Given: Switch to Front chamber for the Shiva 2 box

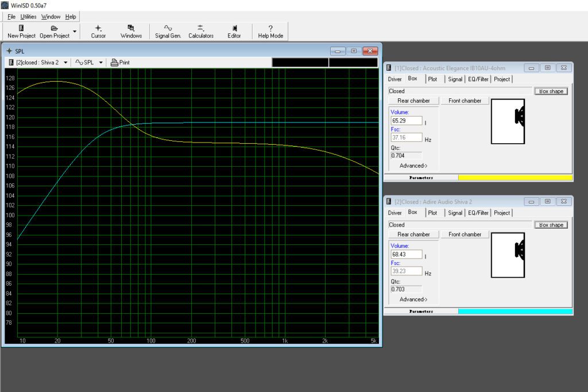Looking at the screenshot, I should pyautogui.click(x=466, y=234).
